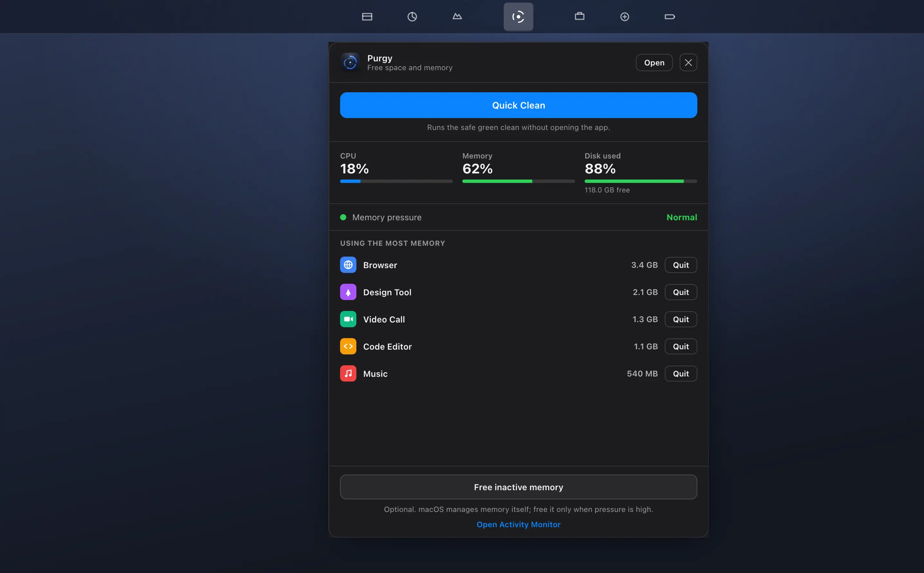
Task: Click the Disk used progress bar
Action: [641, 182]
